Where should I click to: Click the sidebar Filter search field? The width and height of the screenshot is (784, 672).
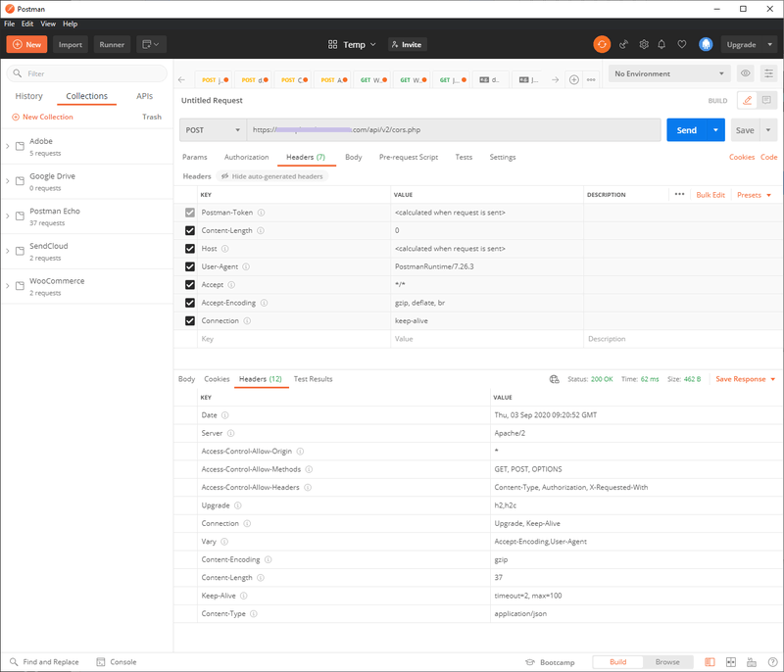click(x=87, y=73)
